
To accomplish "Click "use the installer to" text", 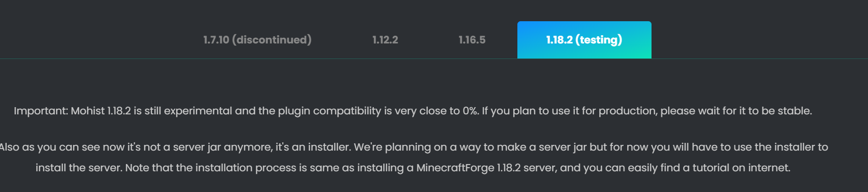I will pyautogui.click(x=781, y=147).
